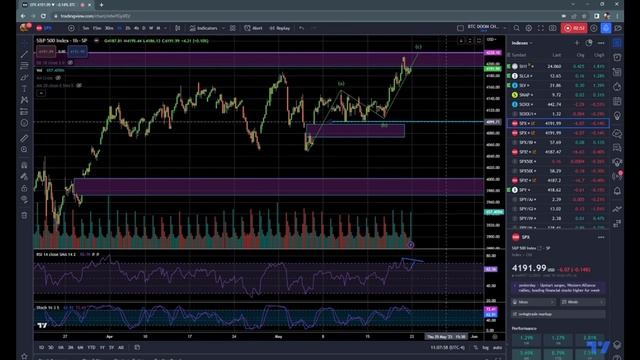This screenshot has width=640, height=360.
Task: Select the ruler measure tool
Action: (24, 138)
